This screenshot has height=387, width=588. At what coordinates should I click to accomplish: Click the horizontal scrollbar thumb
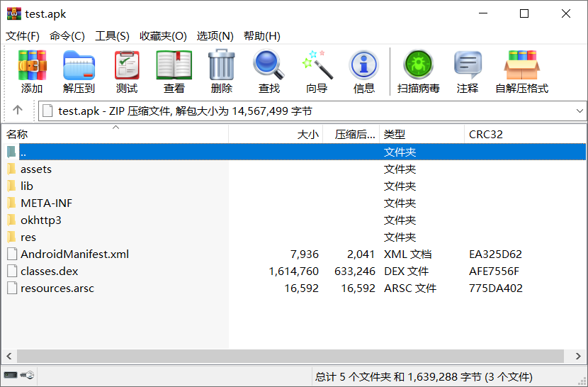coord(290,357)
